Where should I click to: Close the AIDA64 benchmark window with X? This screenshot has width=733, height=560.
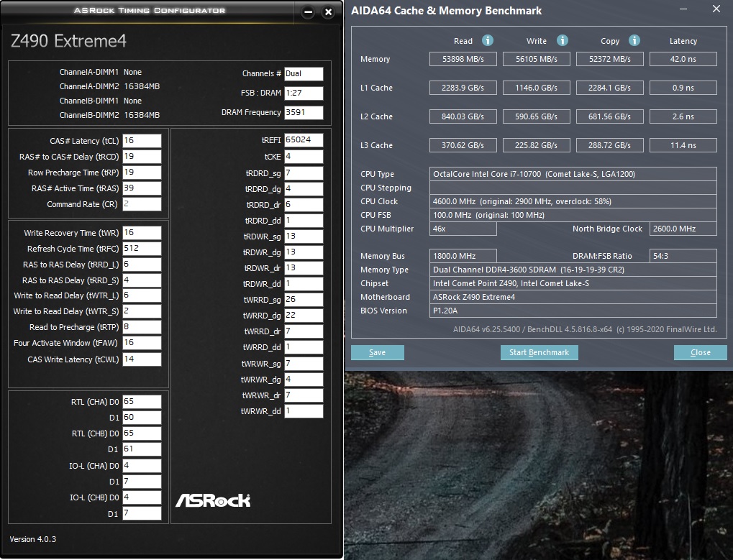pos(716,9)
